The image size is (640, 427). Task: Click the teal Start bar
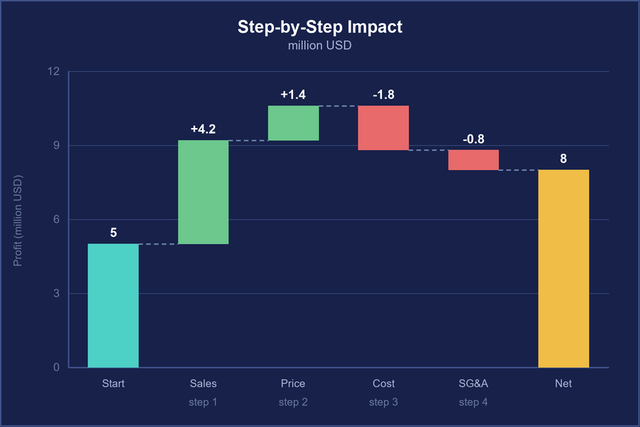[113, 305]
